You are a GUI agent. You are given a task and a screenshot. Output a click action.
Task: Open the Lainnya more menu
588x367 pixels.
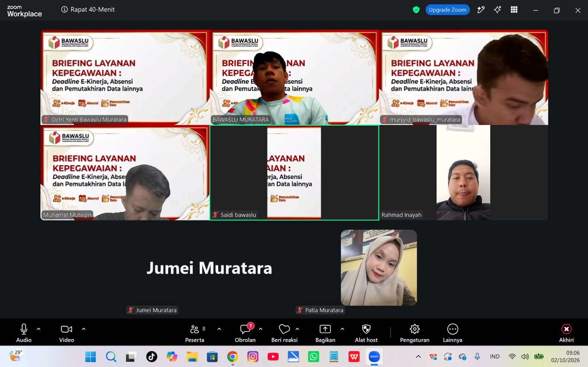(x=452, y=333)
